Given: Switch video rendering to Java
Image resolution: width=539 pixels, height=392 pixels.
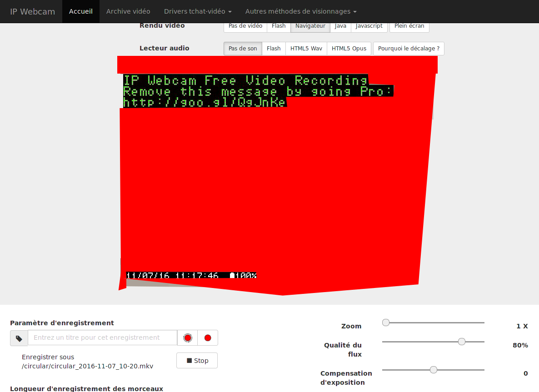Looking at the screenshot, I should (341, 27).
